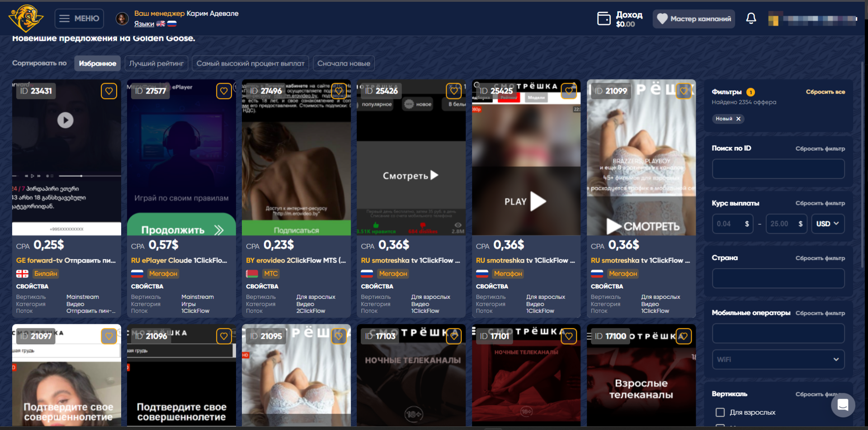Open the Языки language link

(144, 24)
